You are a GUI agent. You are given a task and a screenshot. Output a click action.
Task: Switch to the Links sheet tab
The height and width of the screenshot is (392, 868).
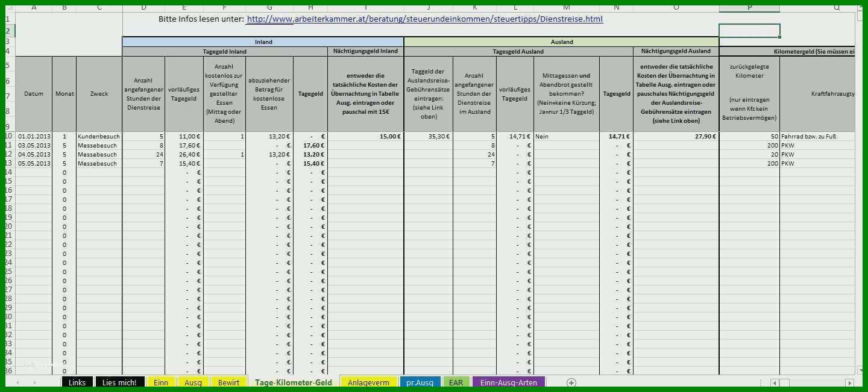77,382
